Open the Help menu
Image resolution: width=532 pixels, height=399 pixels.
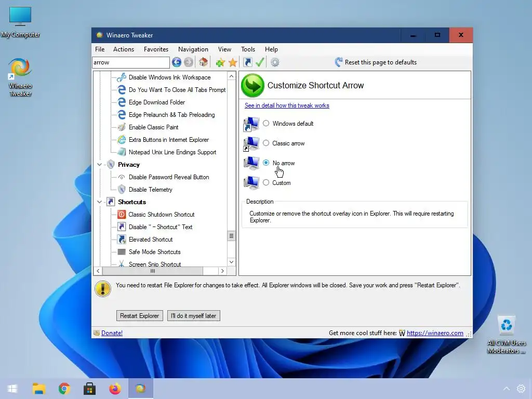click(271, 49)
